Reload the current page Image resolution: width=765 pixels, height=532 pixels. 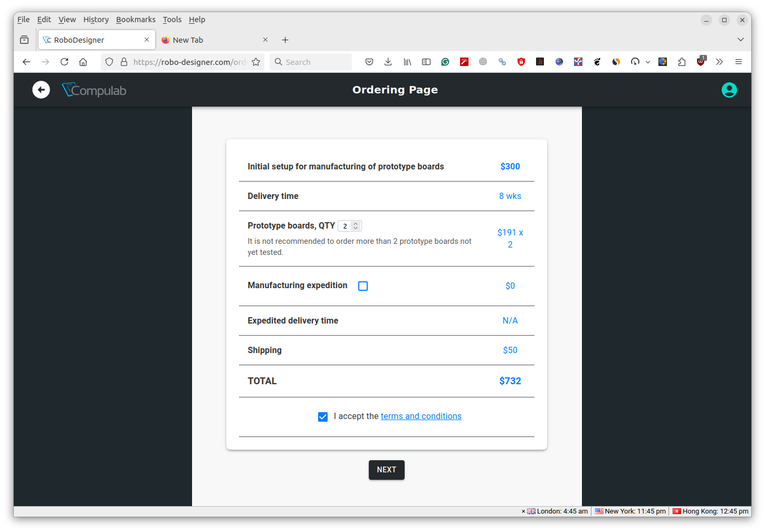(x=64, y=62)
